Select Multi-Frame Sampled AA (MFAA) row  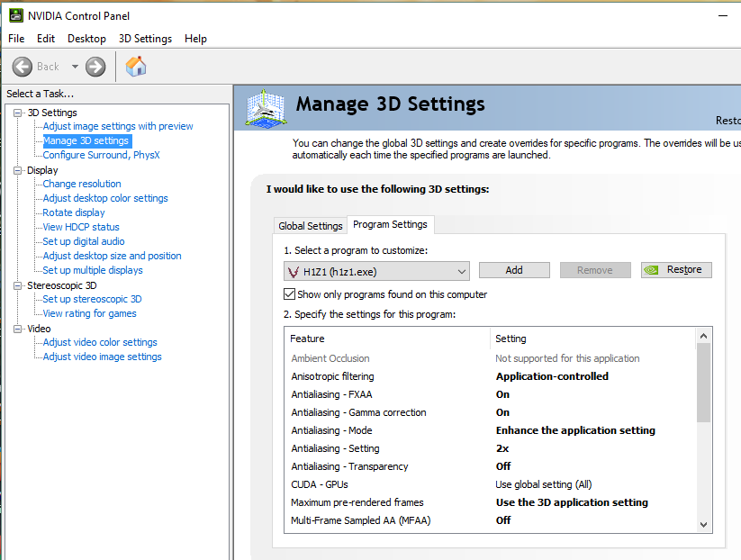pyautogui.click(x=490, y=520)
